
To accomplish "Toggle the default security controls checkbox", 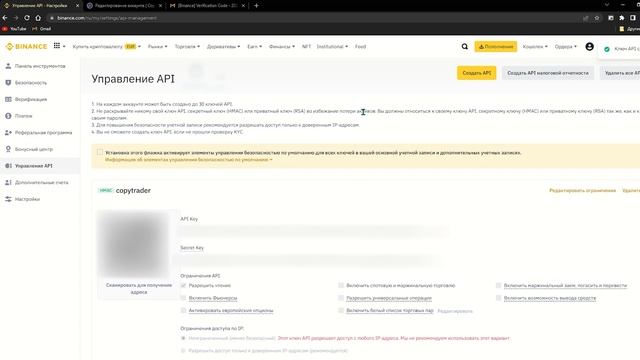I will (100, 152).
